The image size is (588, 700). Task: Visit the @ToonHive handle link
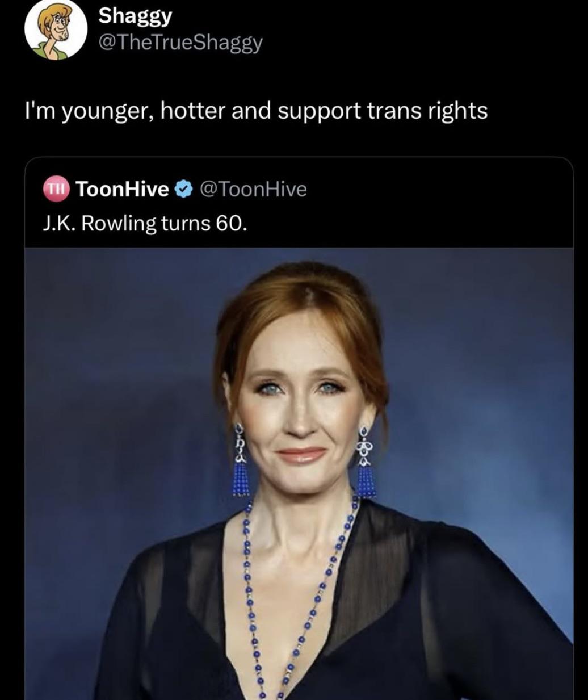click(254, 188)
